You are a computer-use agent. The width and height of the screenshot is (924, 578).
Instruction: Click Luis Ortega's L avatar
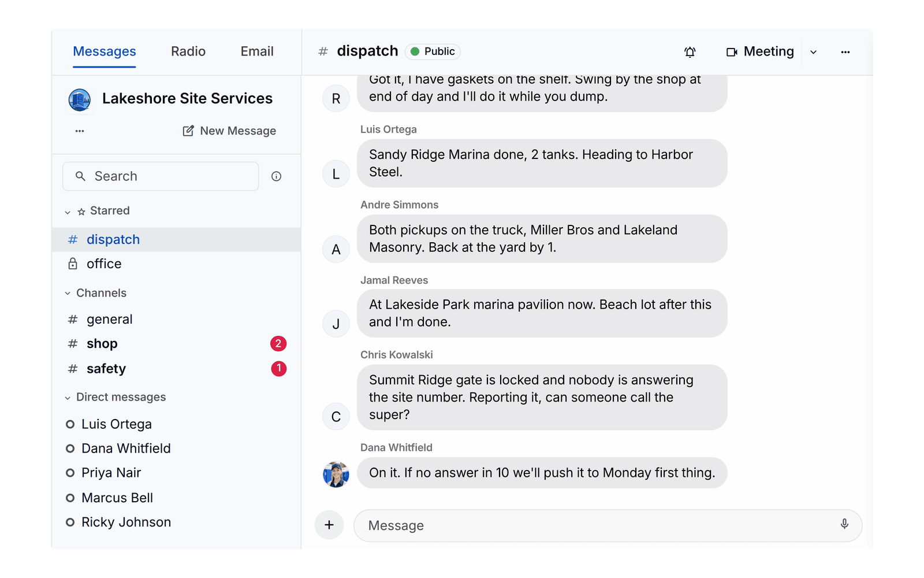(336, 174)
